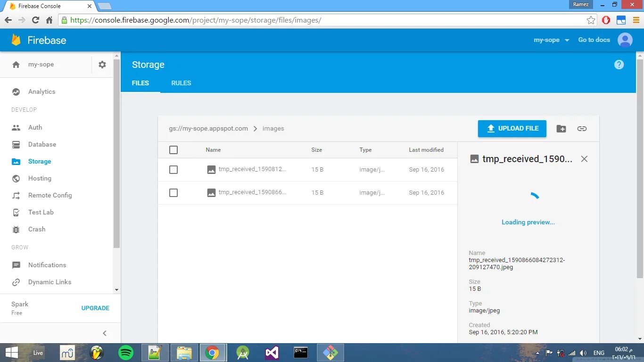Open command prompt from taskbar
The width and height of the screenshot is (644, 362).
[301, 353]
